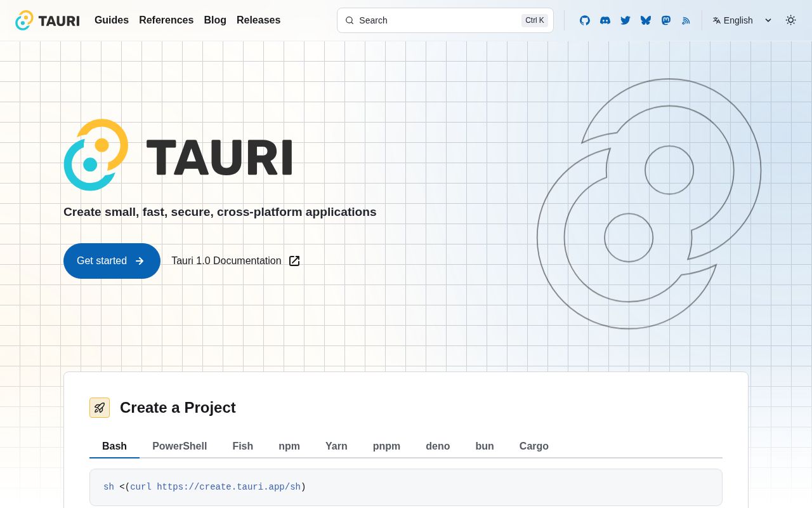812x508 pixels.
Task: Click the Get started button
Action: click(112, 261)
